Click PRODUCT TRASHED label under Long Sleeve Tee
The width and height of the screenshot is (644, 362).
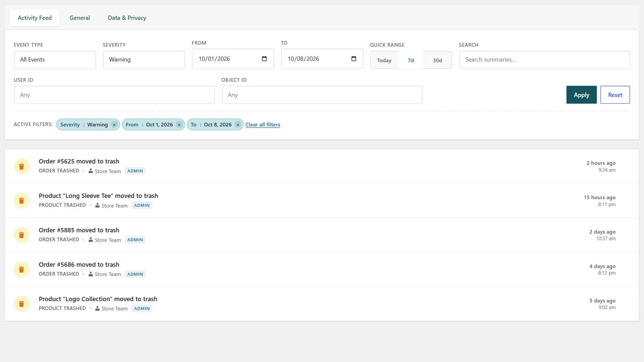tap(62, 205)
